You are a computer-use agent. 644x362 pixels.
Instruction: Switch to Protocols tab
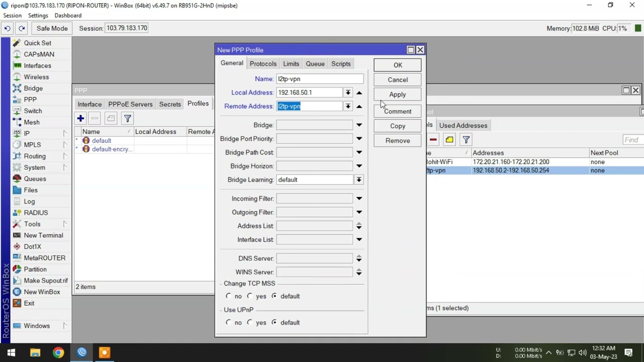[263, 64]
